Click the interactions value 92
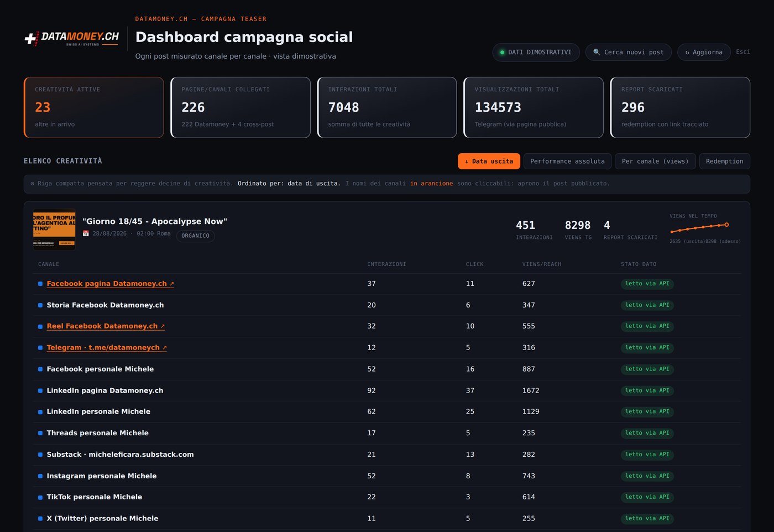 [372, 391]
